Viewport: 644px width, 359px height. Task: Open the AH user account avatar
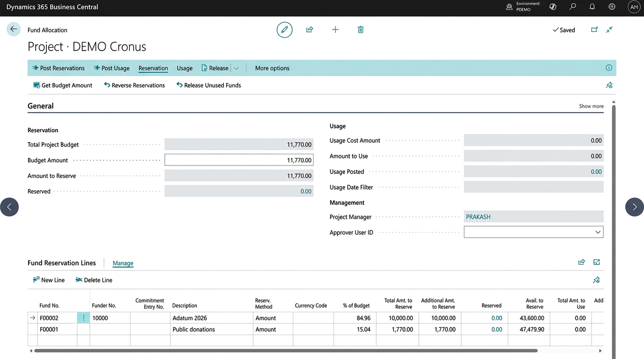634,7
